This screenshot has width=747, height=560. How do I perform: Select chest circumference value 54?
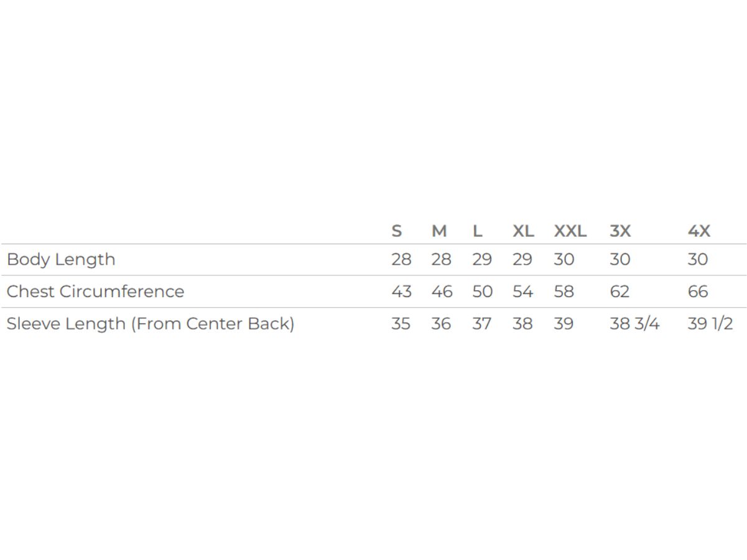coord(522,291)
